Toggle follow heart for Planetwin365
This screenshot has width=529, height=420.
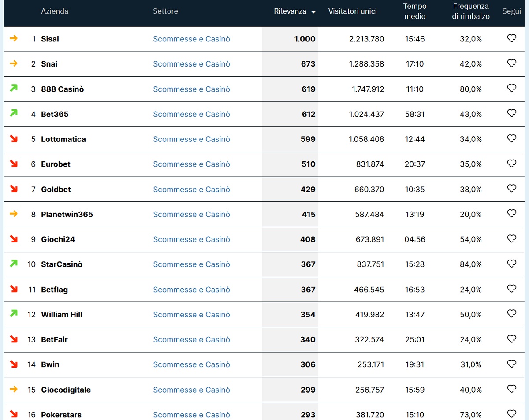pos(511,214)
